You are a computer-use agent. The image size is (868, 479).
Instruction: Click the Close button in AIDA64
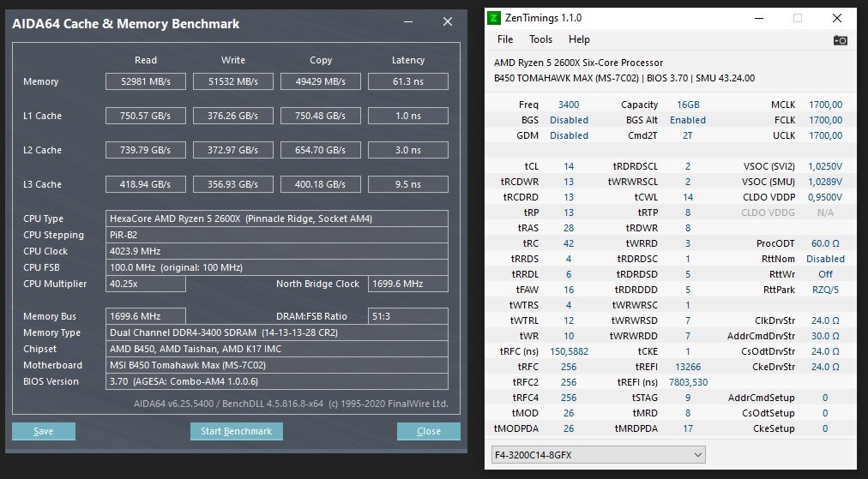click(x=429, y=431)
